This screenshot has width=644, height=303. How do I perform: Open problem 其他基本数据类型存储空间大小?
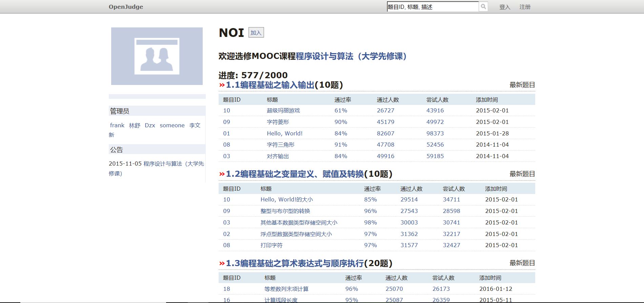(299, 222)
